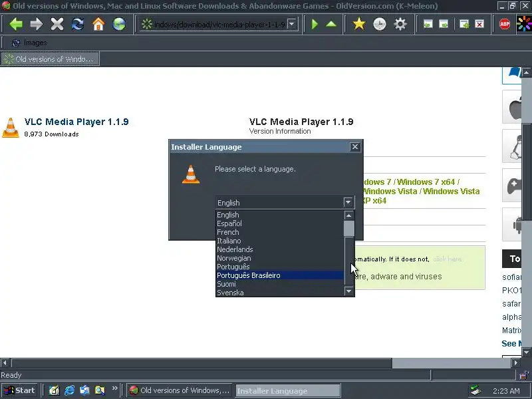
Task: Switch to Installer Language taskbar button
Action: (x=288, y=390)
